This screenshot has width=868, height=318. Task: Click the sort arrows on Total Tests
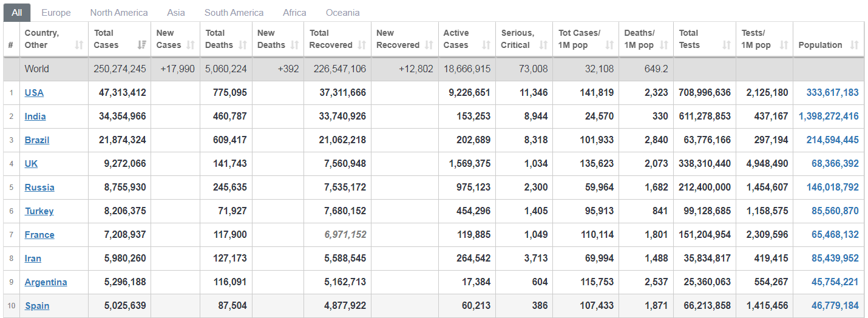[x=727, y=45]
